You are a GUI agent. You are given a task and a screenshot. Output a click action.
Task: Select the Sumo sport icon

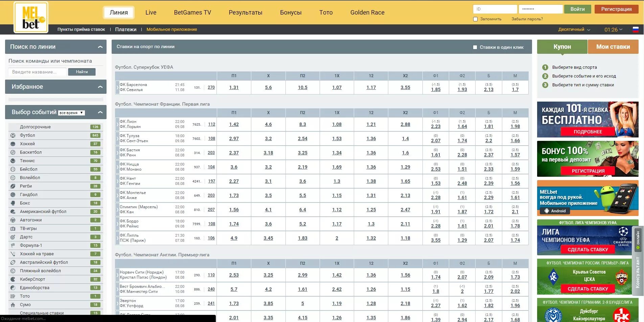click(x=13, y=305)
